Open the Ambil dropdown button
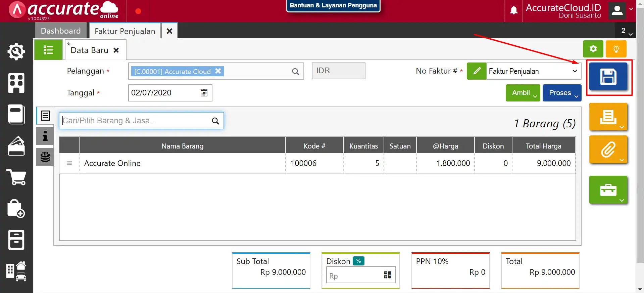Viewport: 644px width, 293px height. pos(523,93)
